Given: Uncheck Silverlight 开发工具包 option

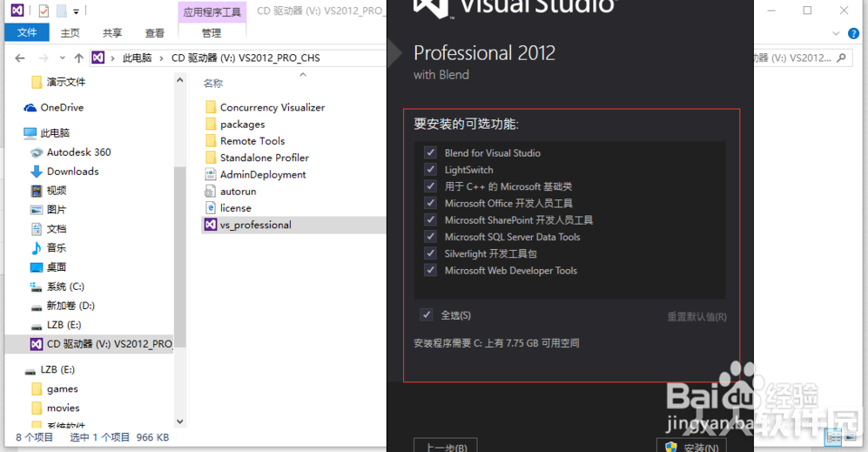Looking at the screenshot, I should [430, 253].
